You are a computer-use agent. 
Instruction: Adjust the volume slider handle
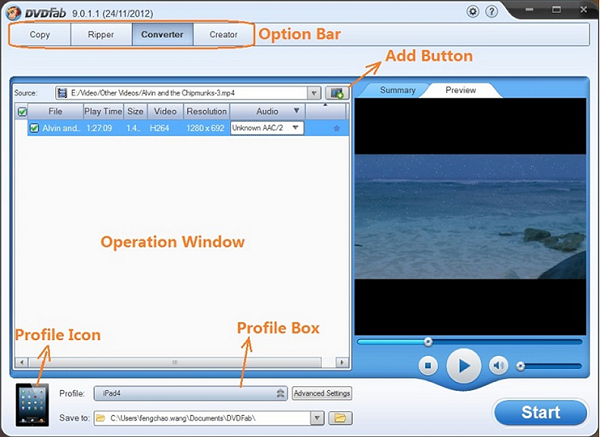point(520,366)
